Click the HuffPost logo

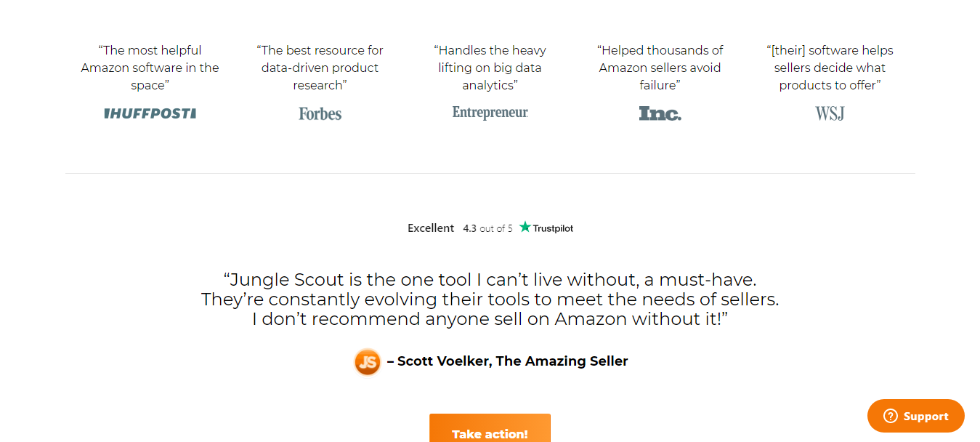pyautogui.click(x=150, y=113)
